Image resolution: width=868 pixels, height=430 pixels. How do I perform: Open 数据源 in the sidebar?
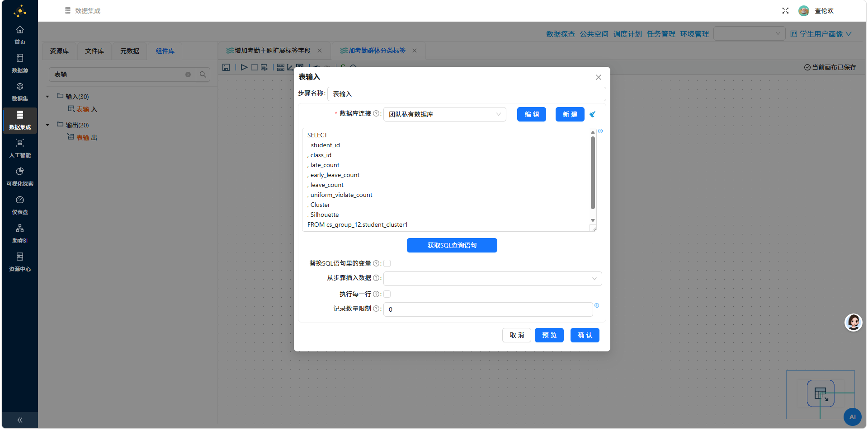[x=20, y=63]
